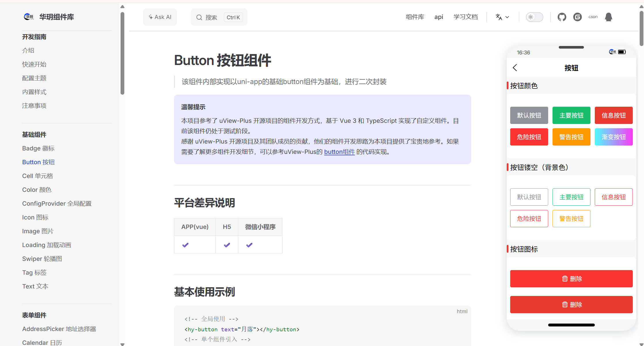
Task: Select Cell 单元格 in sidebar
Action: coord(37,176)
